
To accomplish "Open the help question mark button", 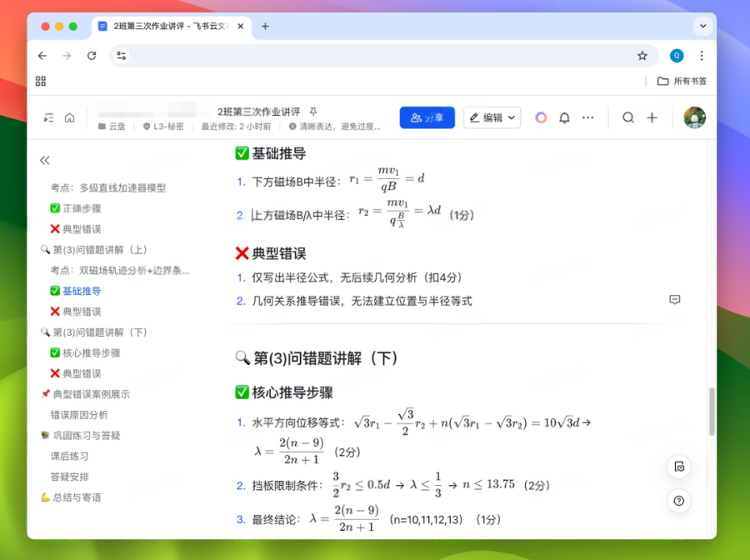I will click(678, 501).
